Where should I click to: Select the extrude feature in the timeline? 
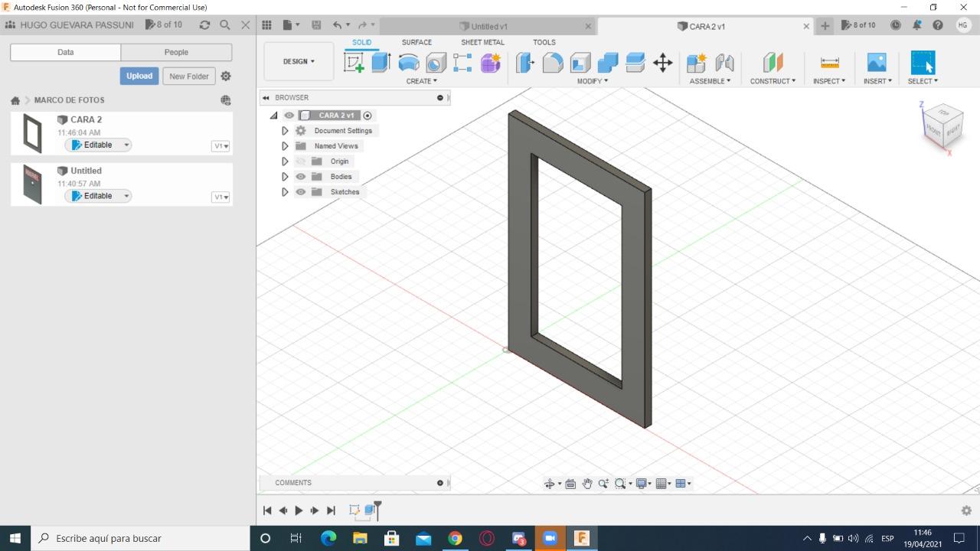pos(371,510)
